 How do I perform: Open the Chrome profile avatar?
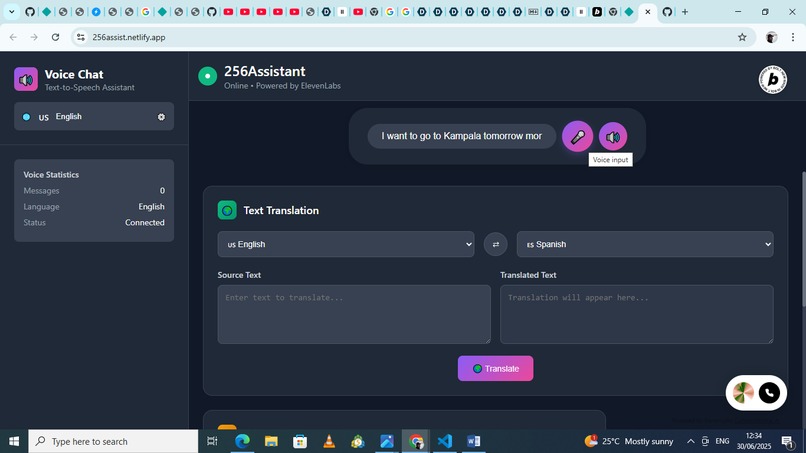click(771, 37)
